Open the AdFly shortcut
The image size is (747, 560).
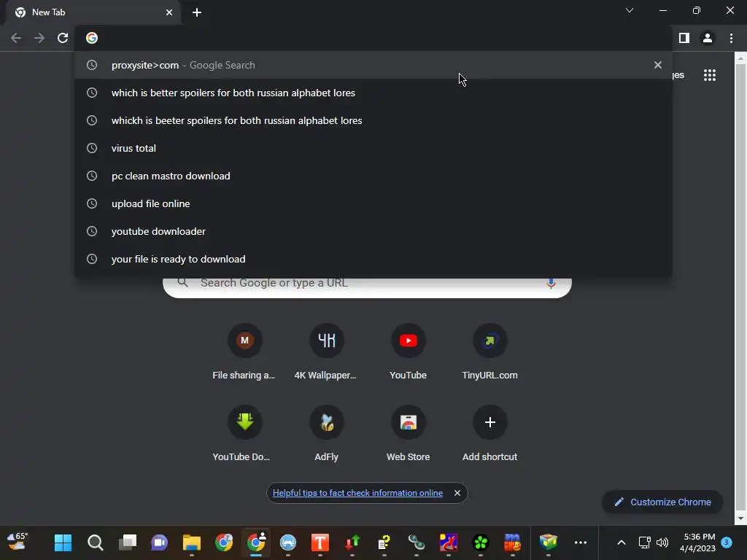coord(326,434)
